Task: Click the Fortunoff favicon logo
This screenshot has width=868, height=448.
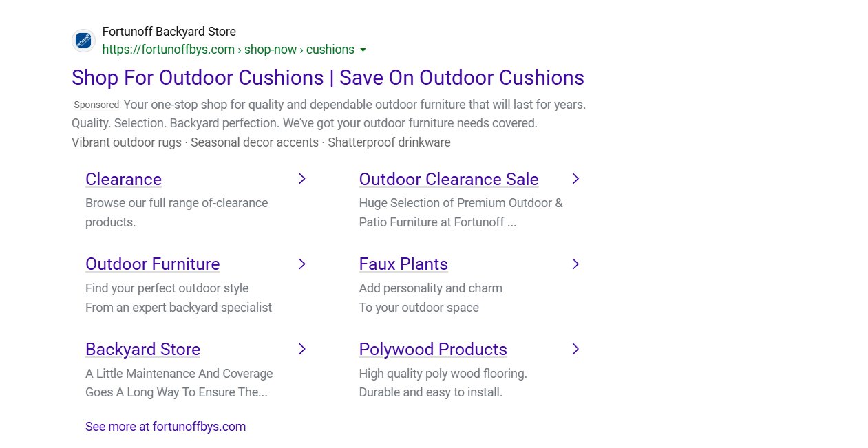Action: (83, 41)
